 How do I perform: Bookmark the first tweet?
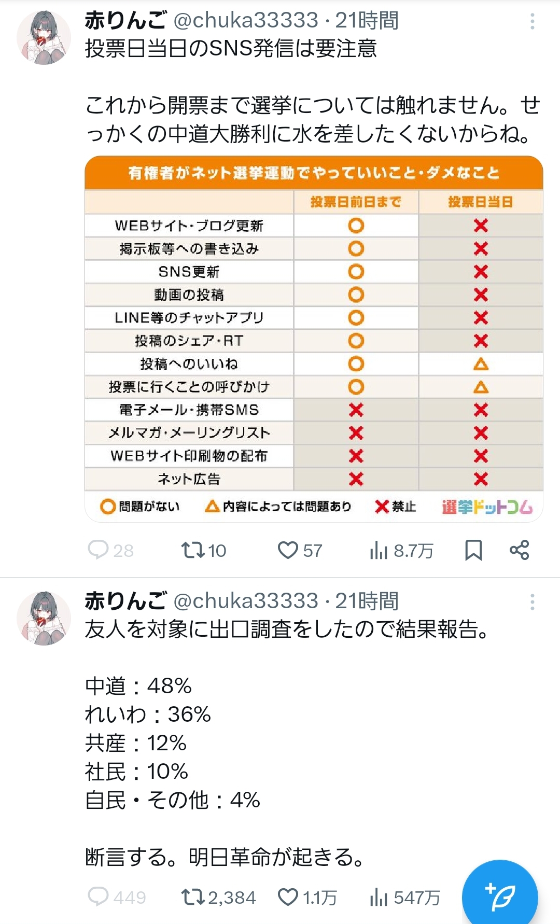tap(473, 550)
